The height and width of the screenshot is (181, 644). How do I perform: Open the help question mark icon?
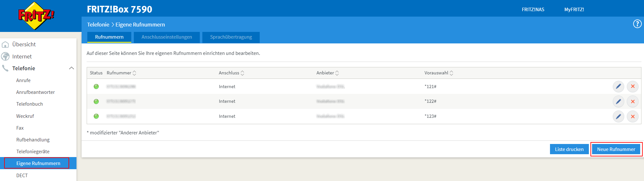click(637, 24)
